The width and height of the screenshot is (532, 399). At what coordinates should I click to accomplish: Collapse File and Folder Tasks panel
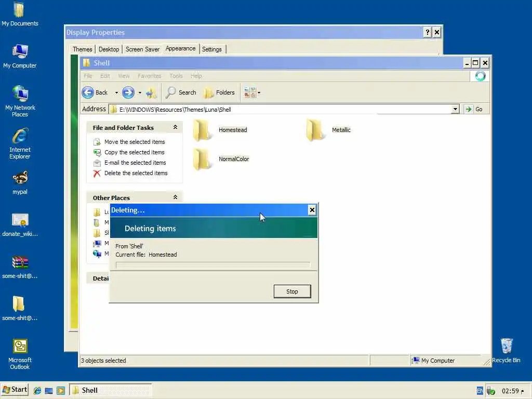pos(175,127)
